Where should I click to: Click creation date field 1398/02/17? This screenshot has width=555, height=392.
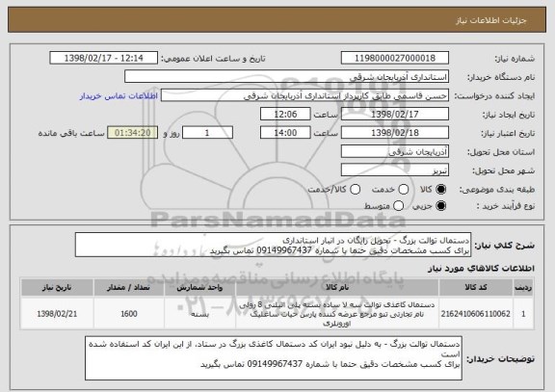tap(395, 115)
